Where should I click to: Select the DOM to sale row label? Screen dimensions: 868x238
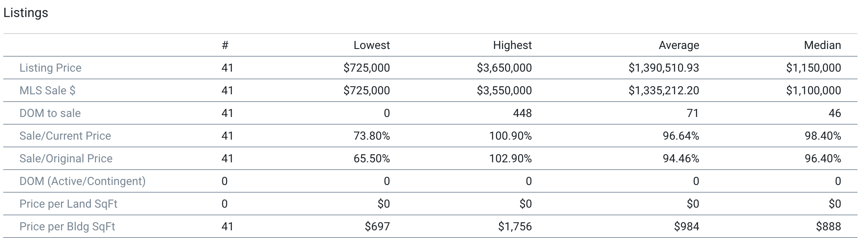(x=50, y=113)
